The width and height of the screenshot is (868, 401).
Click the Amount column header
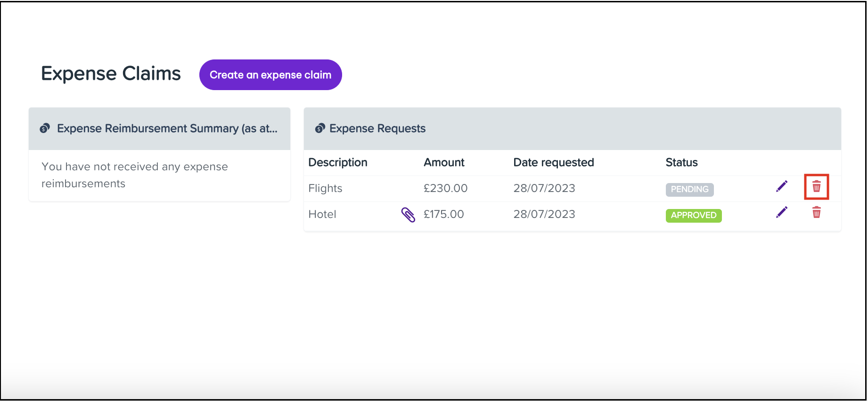(444, 162)
